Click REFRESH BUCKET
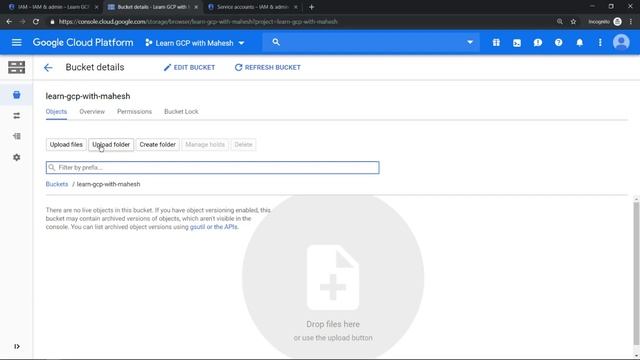The image size is (640, 360). [268, 67]
